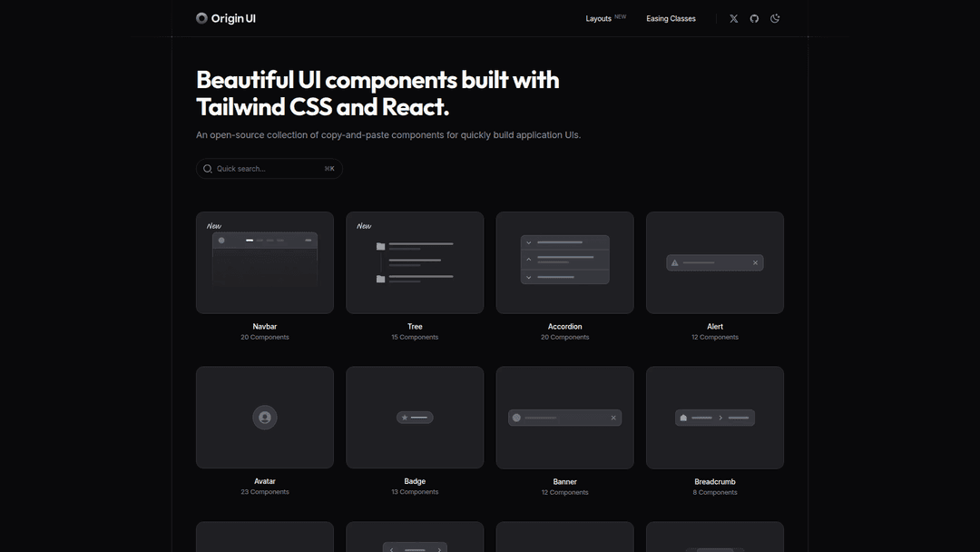Click the Origin UI logo icon
Viewport: 980px width, 552px height.
(x=201, y=18)
